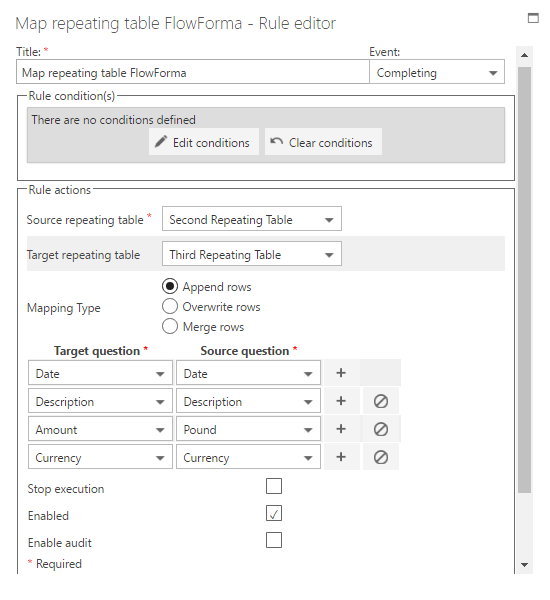Viewport: 550px width, 600px height.
Task: Open the Date target question dropdown
Action: click(100, 373)
